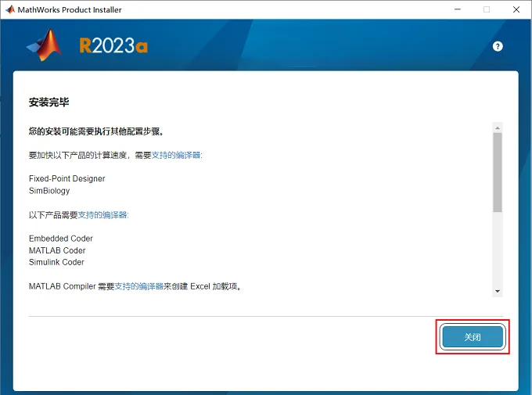Open the help question mark icon
This screenshot has width=532, height=395.
tap(498, 46)
